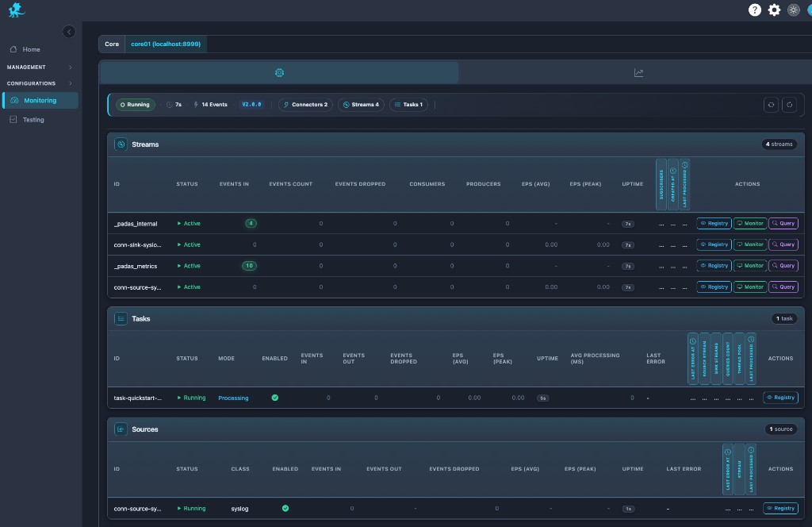This screenshot has width=812, height=527.
Task: Expand Last Processed column in Streams table
Action: (x=684, y=184)
